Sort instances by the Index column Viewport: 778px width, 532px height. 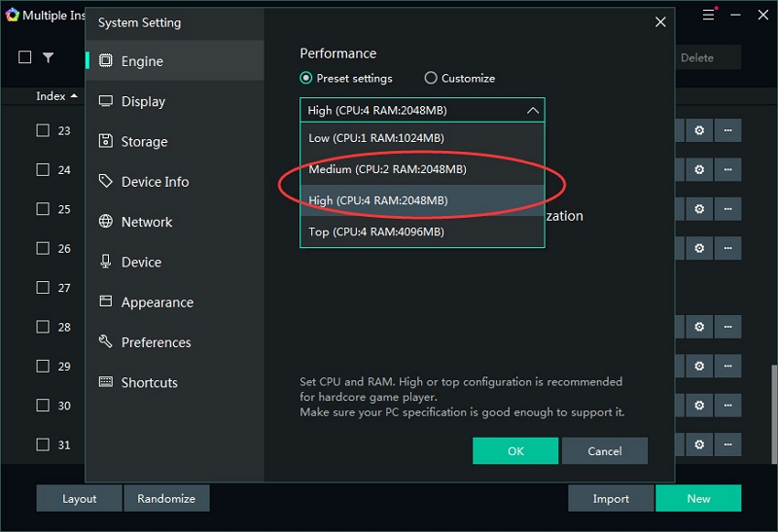click(56, 96)
